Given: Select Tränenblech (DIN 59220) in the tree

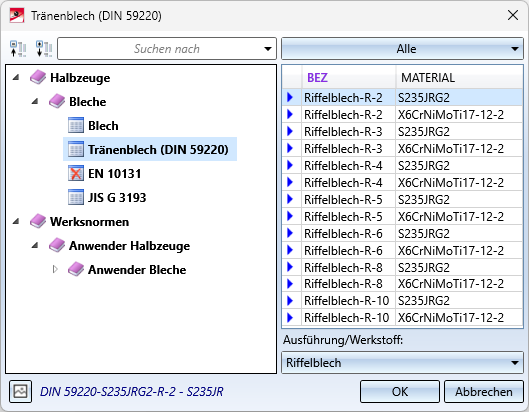Looking at the screenshot, I should 150,149.
